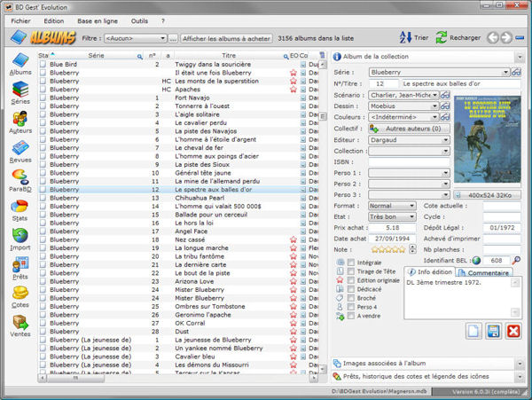
Task: Click the album cover thumbnail
Action: [487, 139]
